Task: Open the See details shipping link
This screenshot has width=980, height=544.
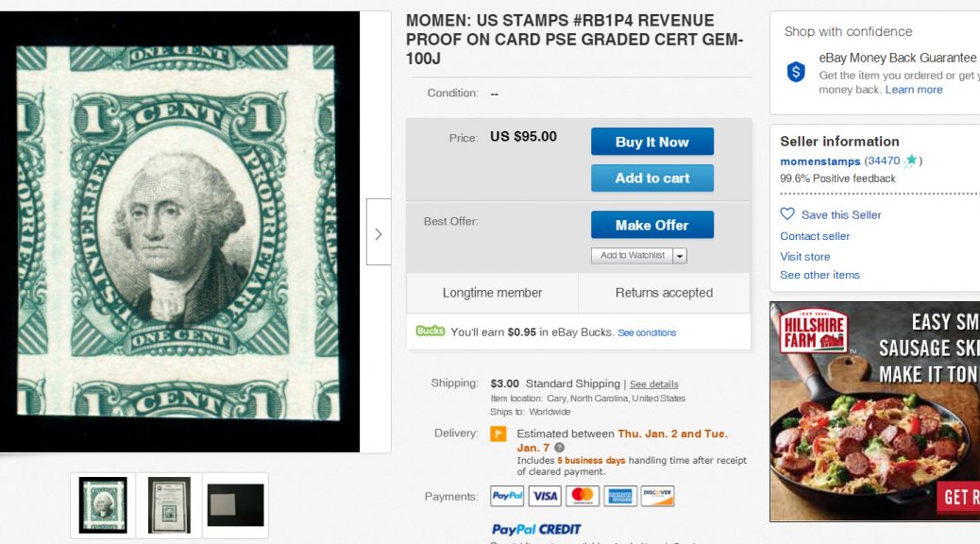Action: 653,384
